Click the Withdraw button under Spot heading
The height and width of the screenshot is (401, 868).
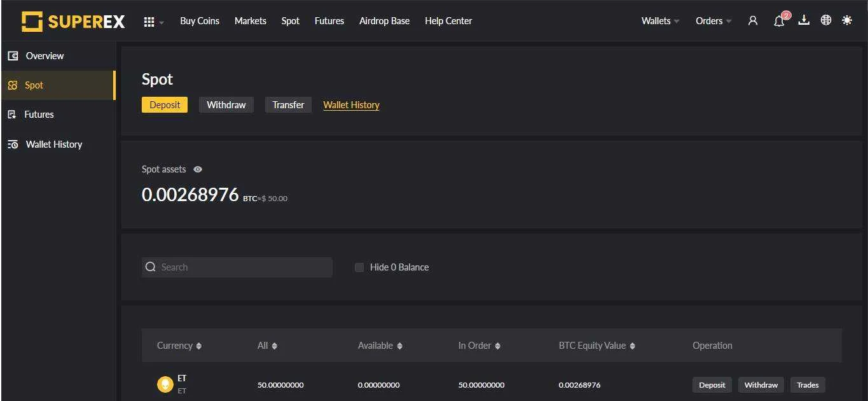point(226,105)
